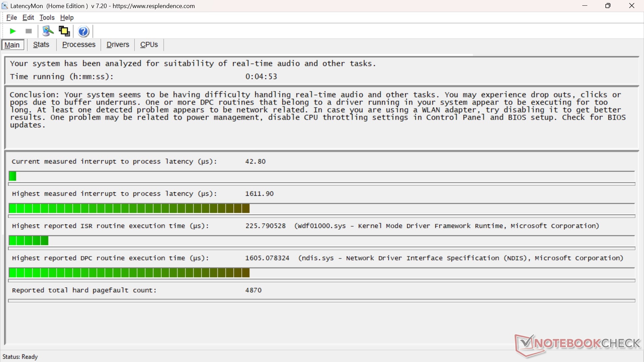Click the ISR value 225.790528
The height and width of the screenshot is (362, 644).
pyautogui.click(x=265, y=226)
